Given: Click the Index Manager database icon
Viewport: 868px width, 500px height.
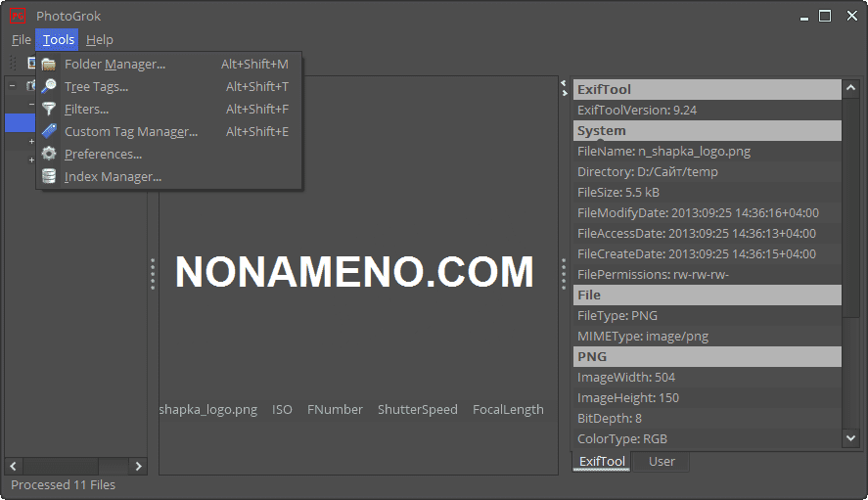Looking at the screenshot, I should (49, 177).
